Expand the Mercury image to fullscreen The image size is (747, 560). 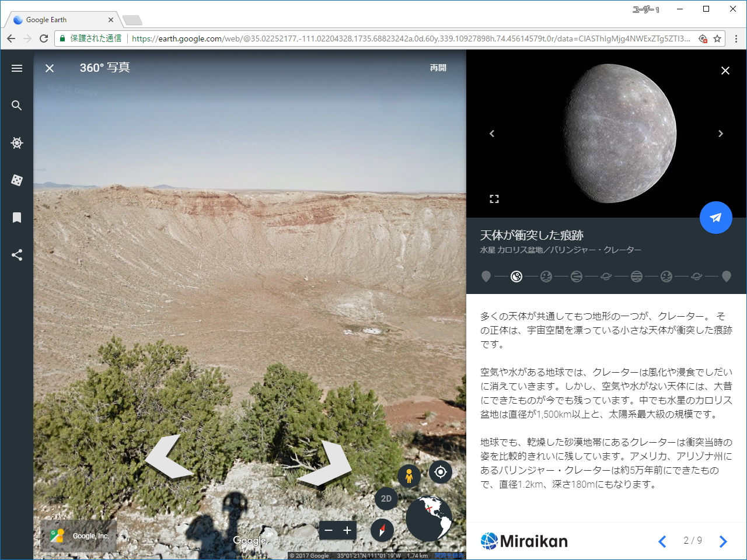tap(494, 199)
